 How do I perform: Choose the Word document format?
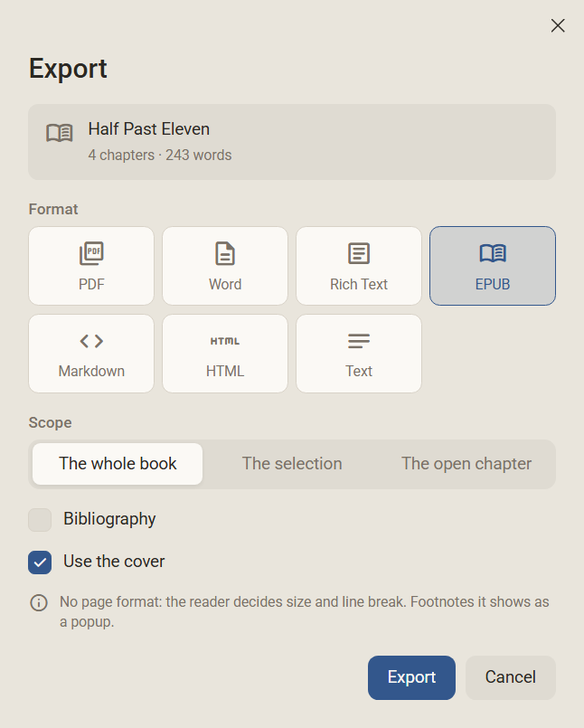(x=225, y=266)
